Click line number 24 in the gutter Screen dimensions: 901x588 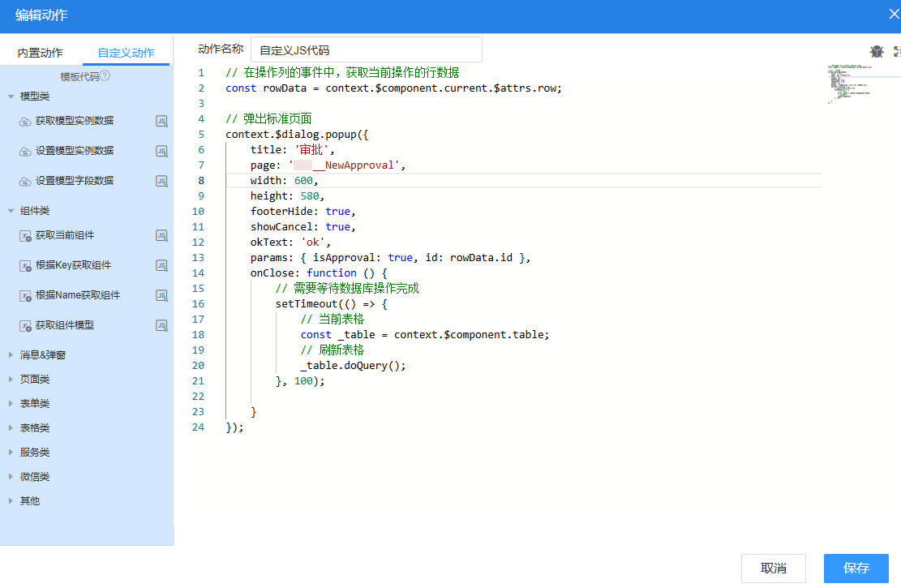198,427
